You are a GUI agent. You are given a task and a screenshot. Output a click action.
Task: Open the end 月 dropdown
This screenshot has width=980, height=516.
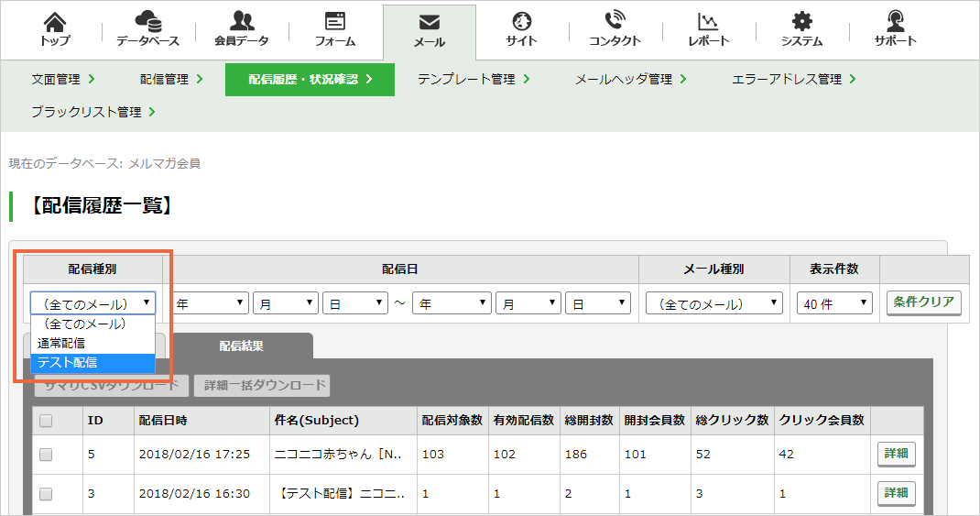(528, 303)
